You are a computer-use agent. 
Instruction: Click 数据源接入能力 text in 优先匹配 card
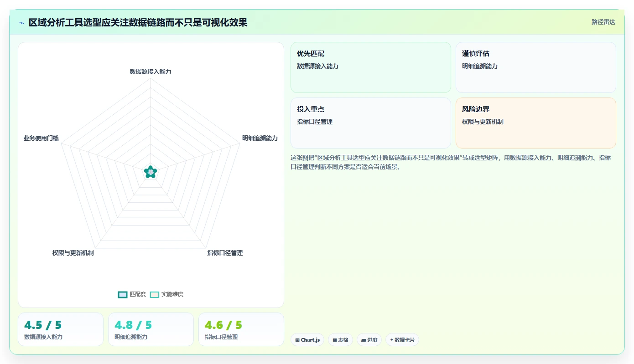(x=317, y=66)
